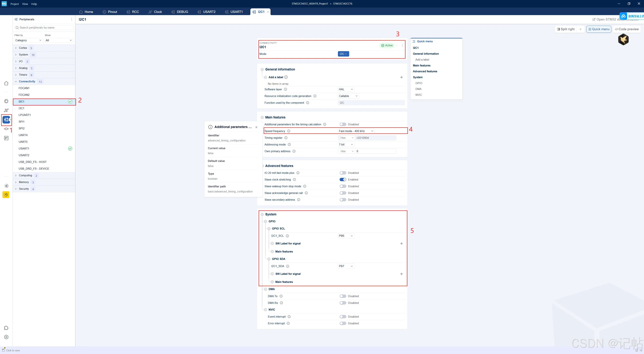
Task: Open STM32 documentation link
Action: click(x=615, y=19)
